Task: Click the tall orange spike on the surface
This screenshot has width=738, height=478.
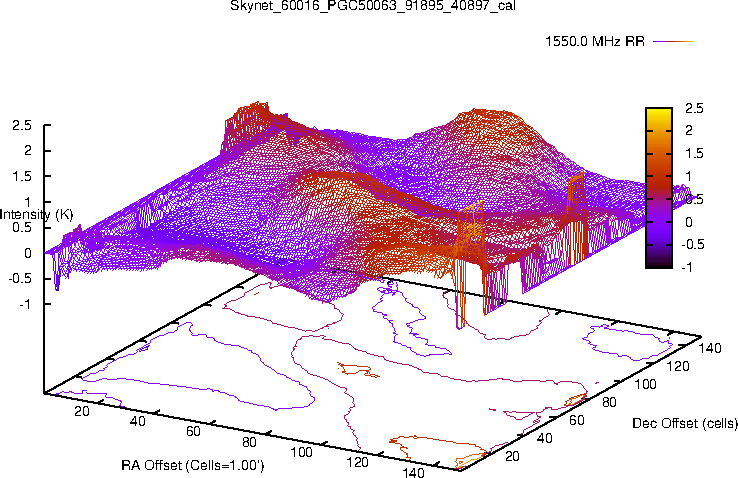Action: point(470,263)
